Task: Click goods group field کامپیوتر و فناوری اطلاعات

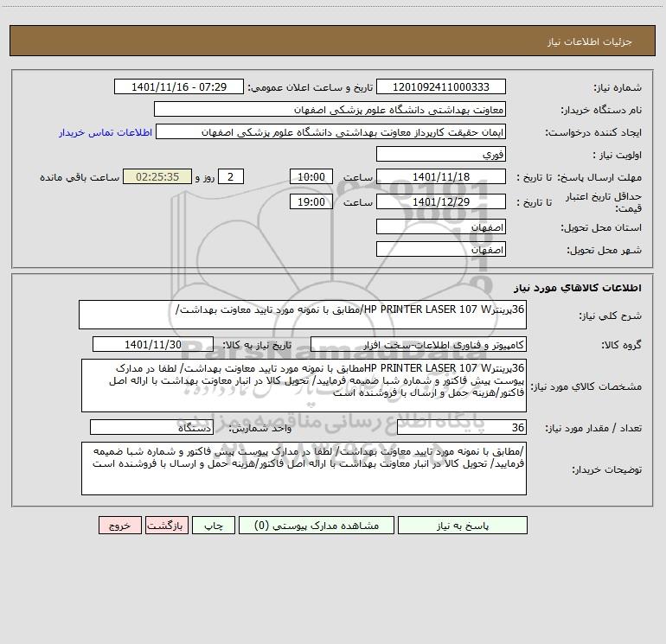Action: (x=419, y=344)
